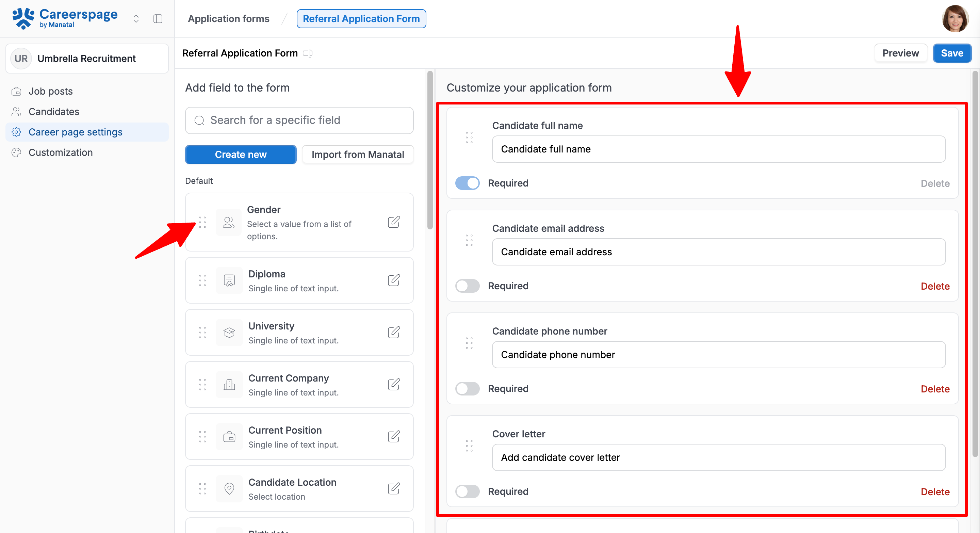Click the Candidates people icon

(16, 112)
